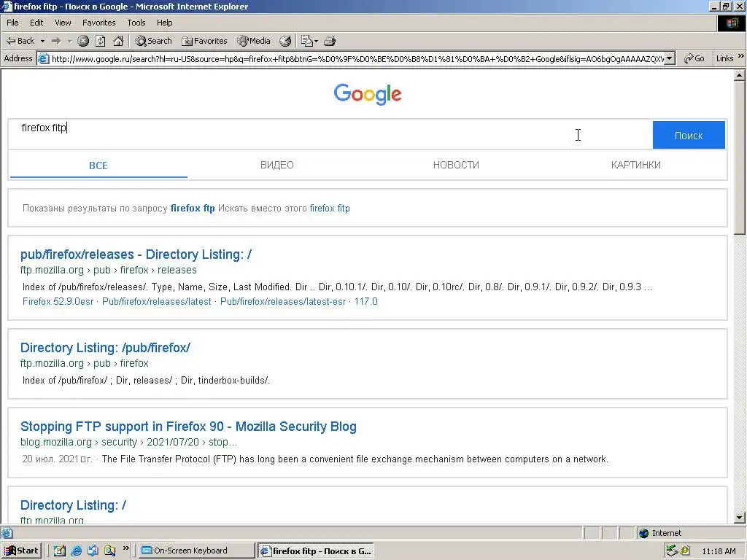Go back using the Back arrow button
The height and width of the screenshot is (560, 747).
point(20,41)
